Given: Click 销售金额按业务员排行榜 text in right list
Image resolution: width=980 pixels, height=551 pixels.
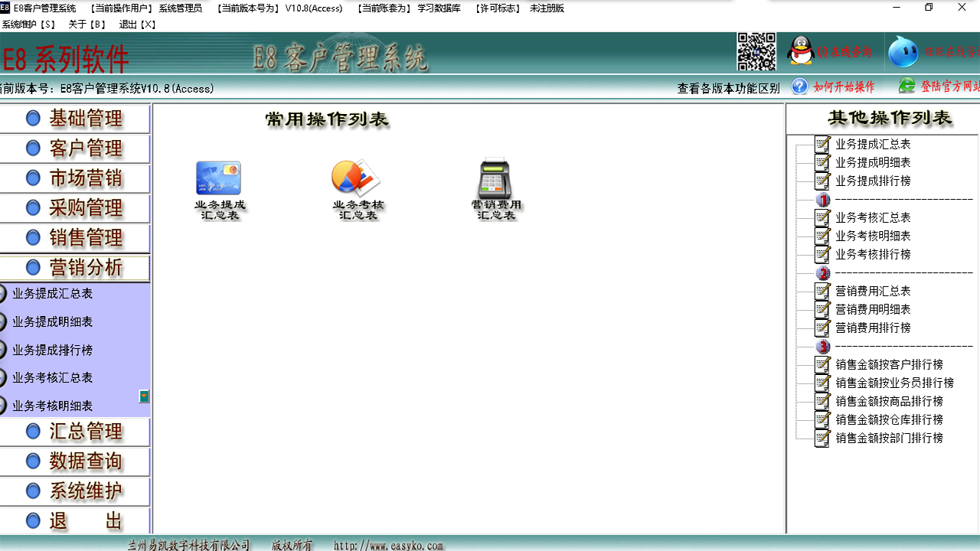Looking at the screenshot, I should pyautogui.click(x=894, y=383).
